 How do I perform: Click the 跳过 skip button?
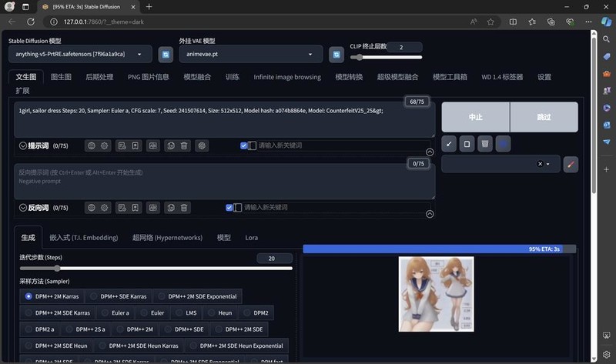544,117
